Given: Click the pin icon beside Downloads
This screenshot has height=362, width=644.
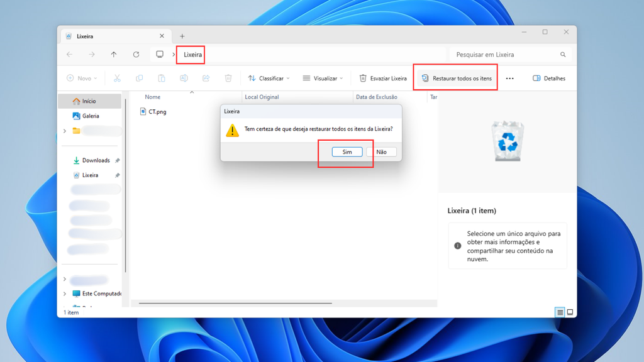Looking at the screenshot, I should 118,160.
